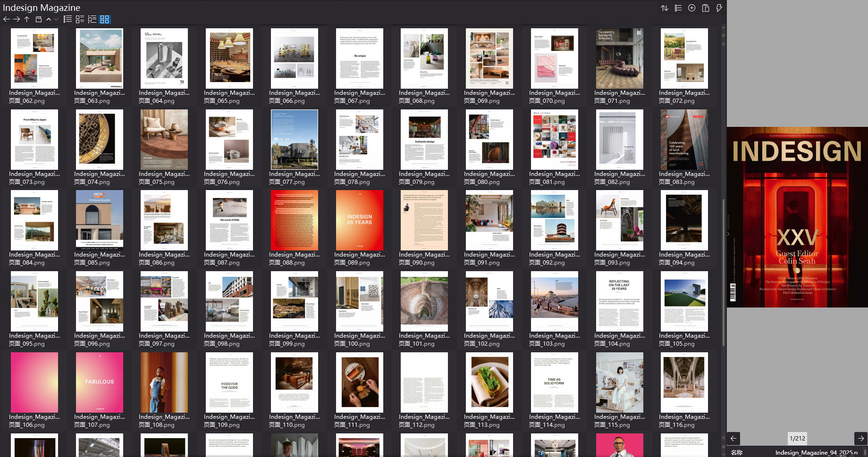Click the forward navigation arrow in toolbar
Screen dimensions: 868x457
coord(17,19)
